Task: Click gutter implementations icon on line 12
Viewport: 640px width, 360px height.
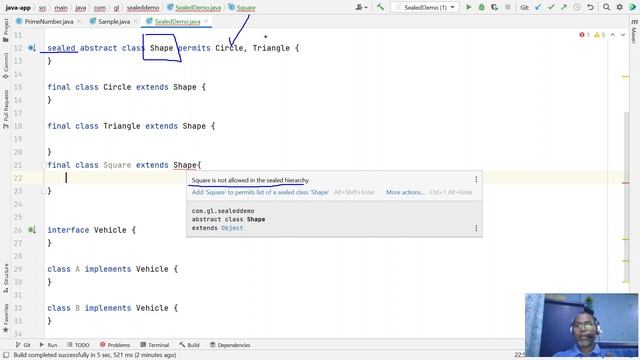Action: tap(31, 48)
